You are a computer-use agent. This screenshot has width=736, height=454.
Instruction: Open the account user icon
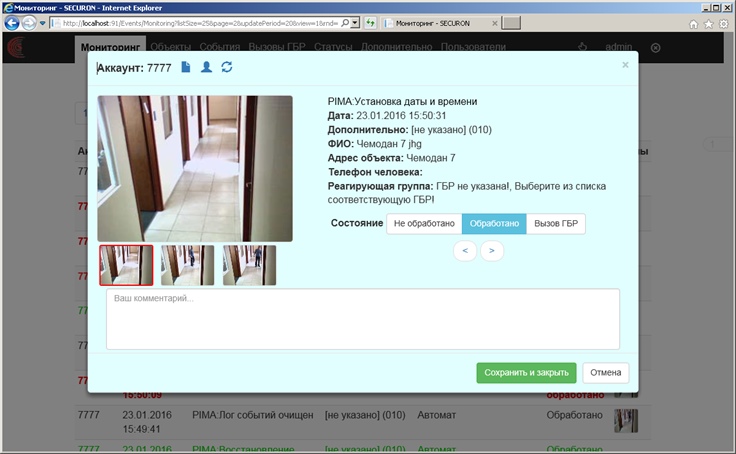[x=206, y=67]
